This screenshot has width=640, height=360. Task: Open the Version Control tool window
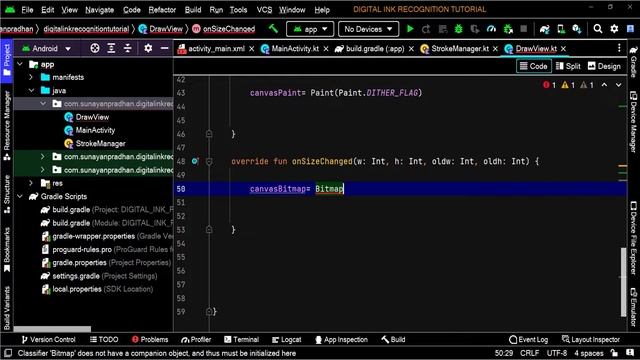tap(48, 340)
